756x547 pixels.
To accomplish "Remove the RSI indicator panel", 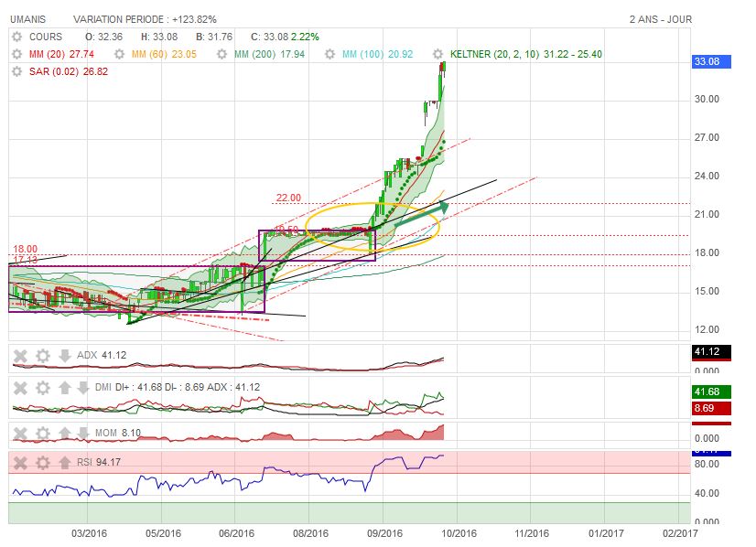I will pyautogui.click(x=20, y=463).
